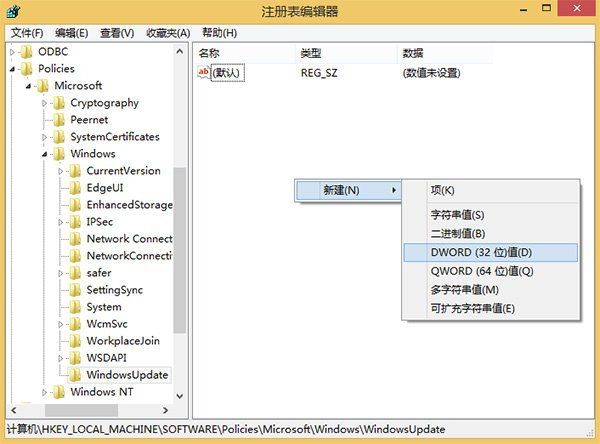This screenshot has height=444, width=600.
Task: Click the tree vertical scrollbar thumb
Action: (x=179, y=251)
